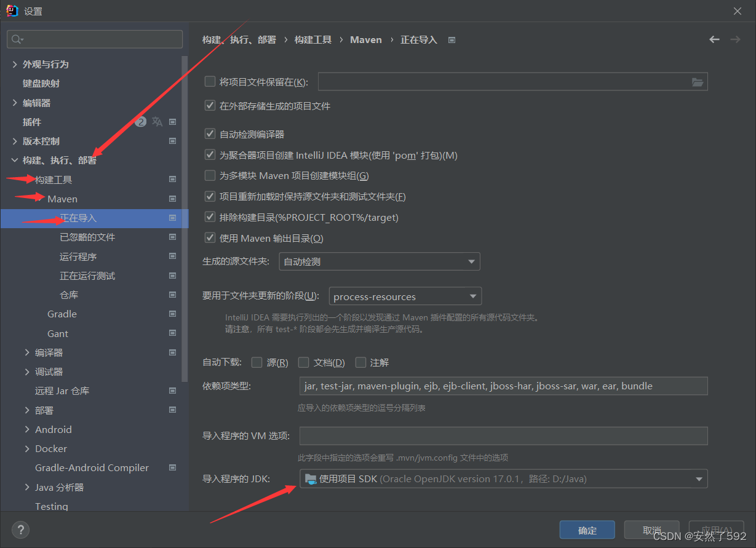
Task: Click the settings tree vertical scrollbar
Action: click(x=185, y=218)
